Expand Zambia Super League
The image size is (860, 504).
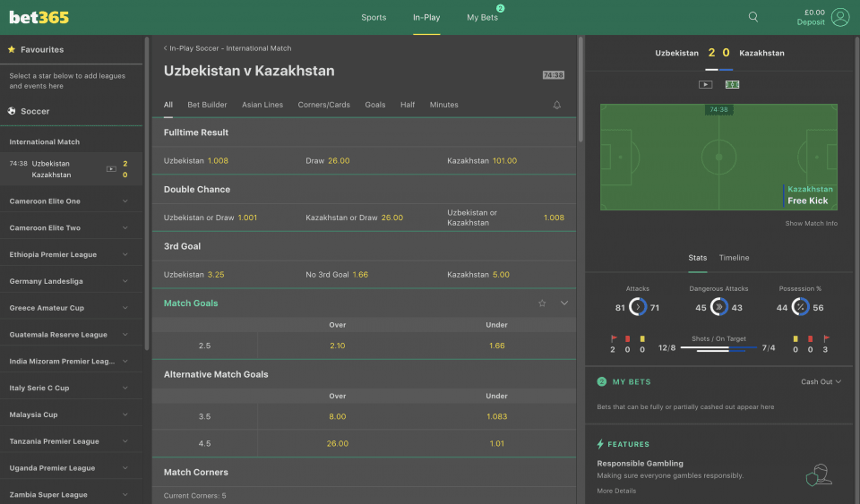[x=72, y=493]
